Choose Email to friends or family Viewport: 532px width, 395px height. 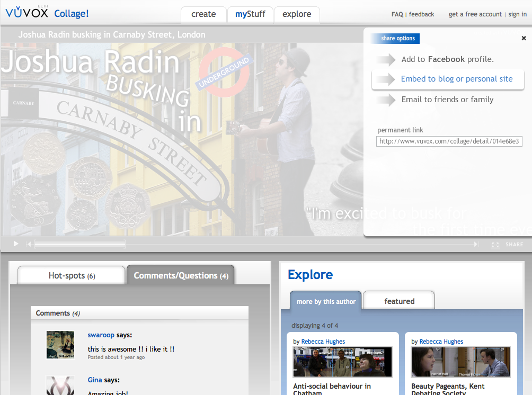448,100
